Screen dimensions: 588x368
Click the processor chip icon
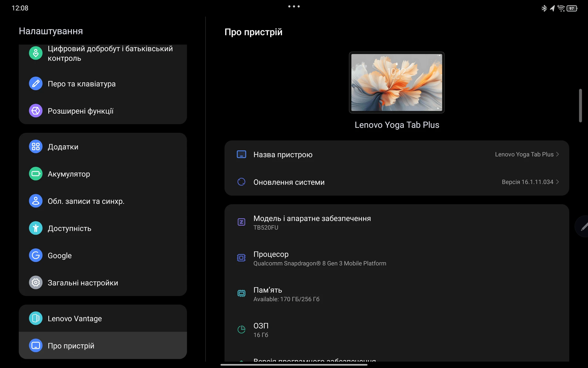[241, 258]
